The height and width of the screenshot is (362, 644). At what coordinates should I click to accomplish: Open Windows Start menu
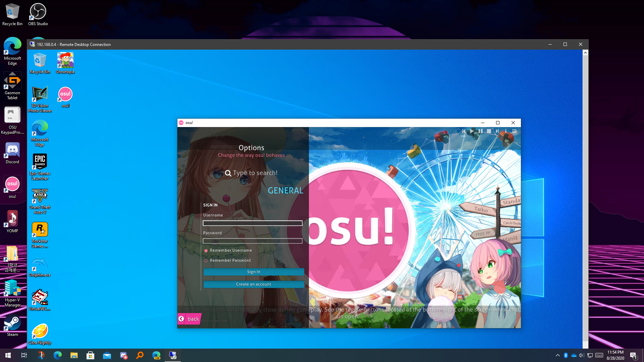point(8,355)
